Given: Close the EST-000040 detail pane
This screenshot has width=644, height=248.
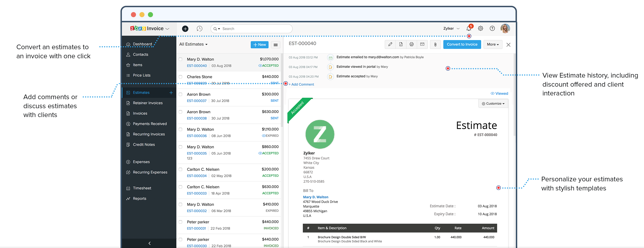Looking at the screenshot, I should pos(508,45).
